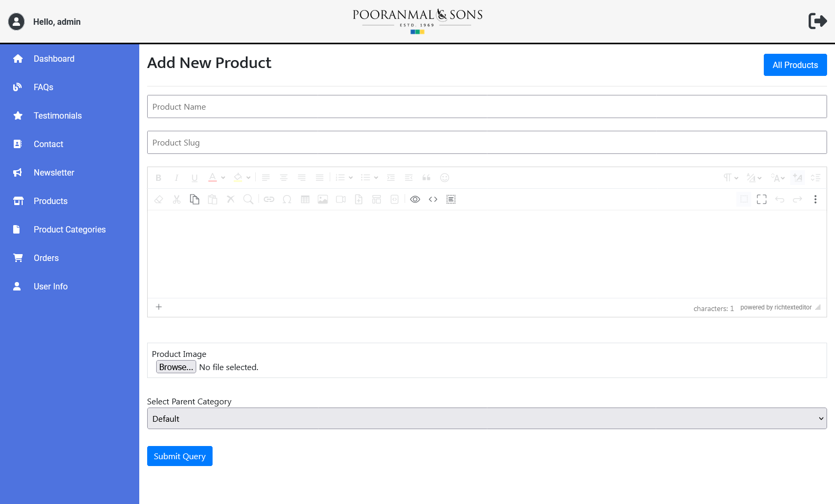Image resolution: width=835 pixels, height=504 pixels.
Task: Open the HTML code view in editor
Action: coord(433,199)
